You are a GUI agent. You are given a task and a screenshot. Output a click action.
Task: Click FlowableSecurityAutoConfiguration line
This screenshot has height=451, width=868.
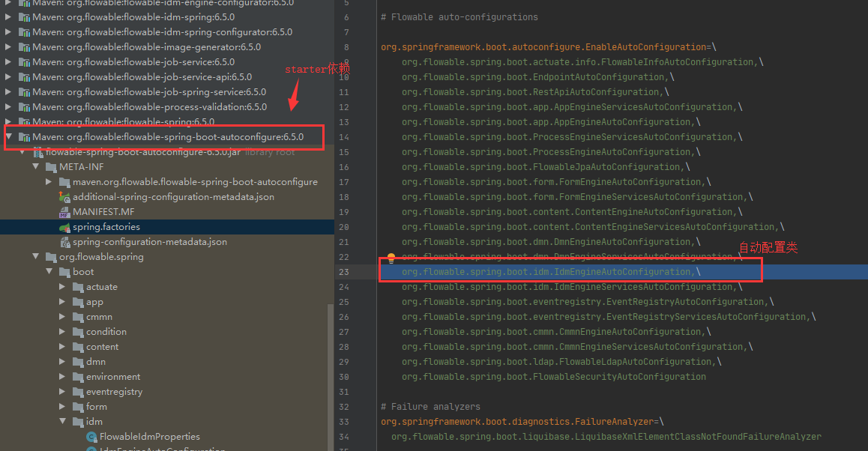(554, 377)
